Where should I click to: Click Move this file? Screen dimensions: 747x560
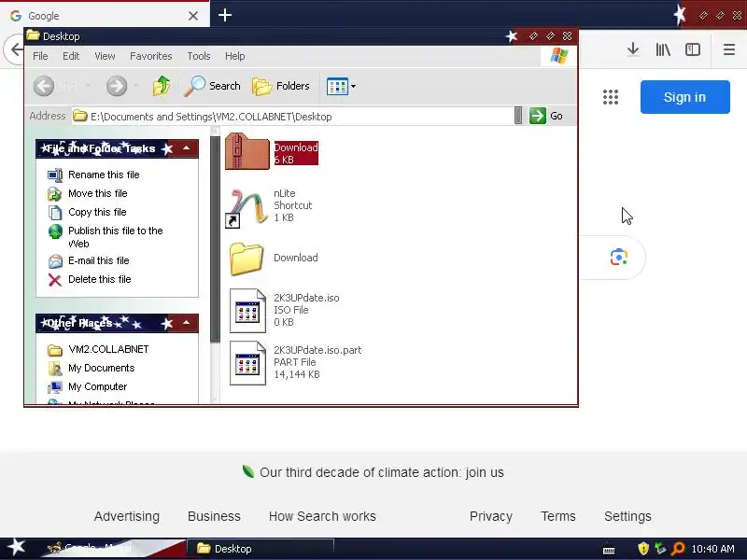[98, 193]
